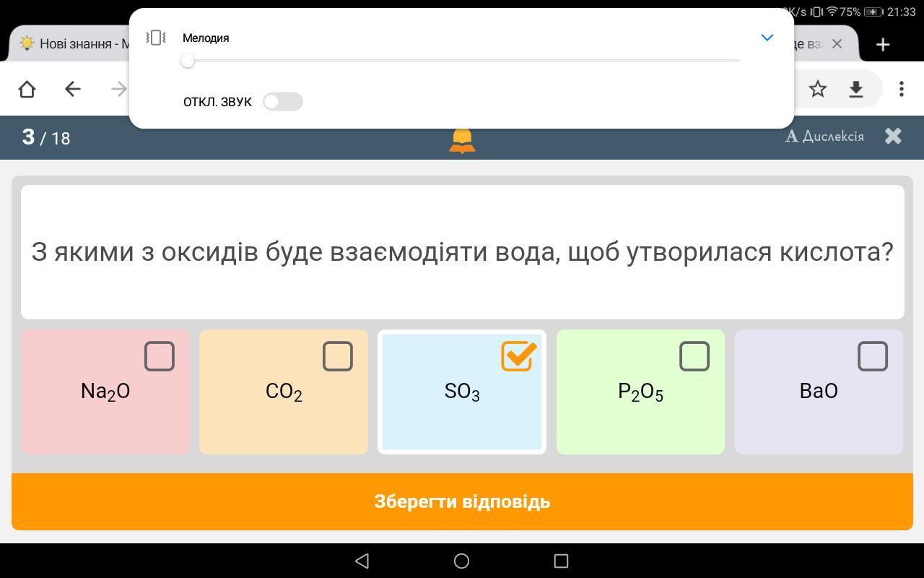
Task: Click the SO3 formula label
Action: tap(462, 392)
